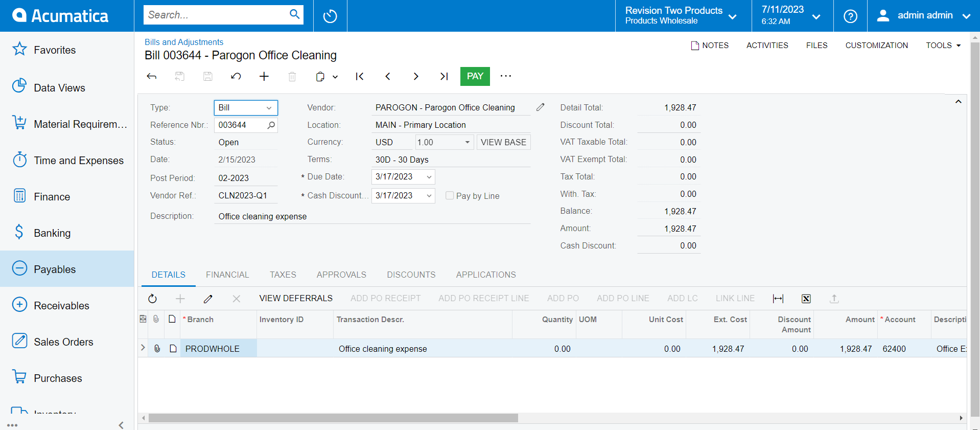Open the Tools menu dropdown

(x=943, y=46)
